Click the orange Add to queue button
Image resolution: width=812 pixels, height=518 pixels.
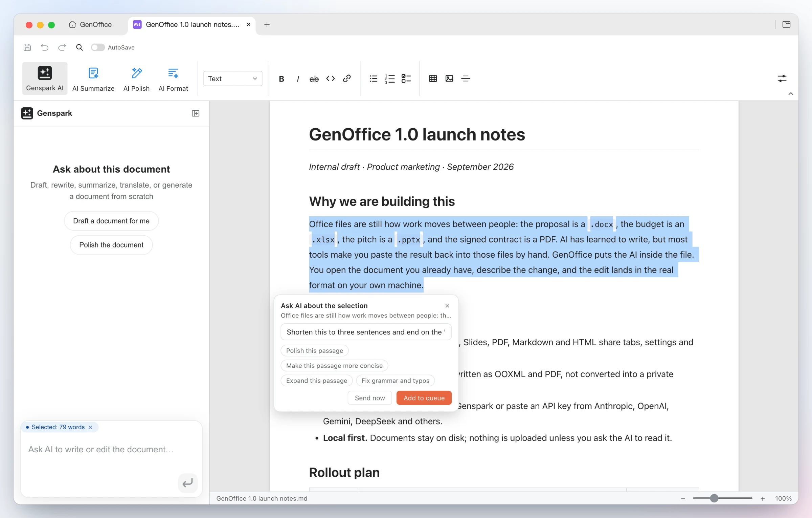(x=424, y=398)
